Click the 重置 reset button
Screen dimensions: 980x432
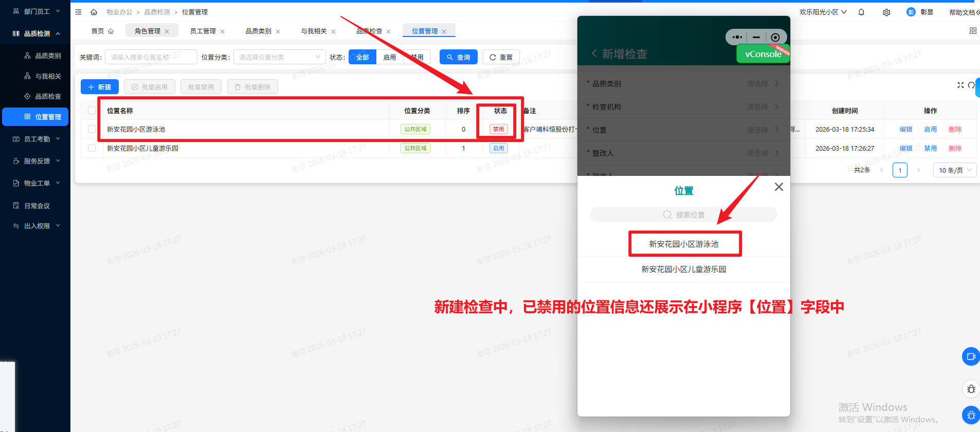coord(501,57)
